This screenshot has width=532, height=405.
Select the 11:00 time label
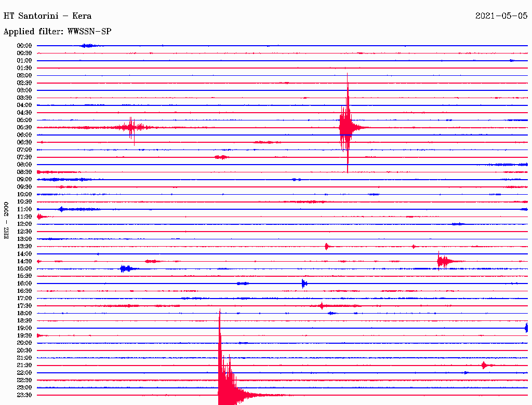click(x=24, y=209)
